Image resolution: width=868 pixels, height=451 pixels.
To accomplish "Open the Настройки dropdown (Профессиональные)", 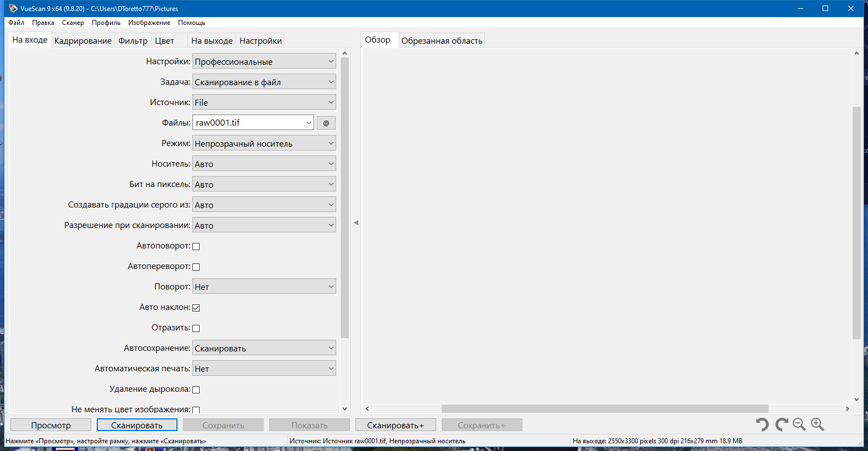I will 264,61.
